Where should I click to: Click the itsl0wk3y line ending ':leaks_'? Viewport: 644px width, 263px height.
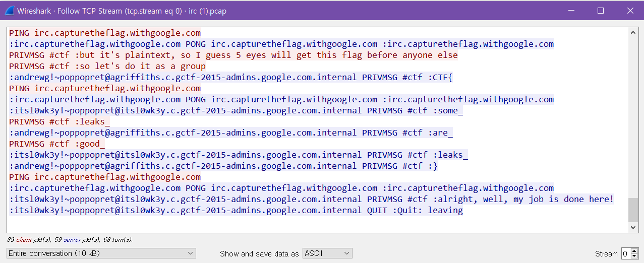[x=239, y=155]
